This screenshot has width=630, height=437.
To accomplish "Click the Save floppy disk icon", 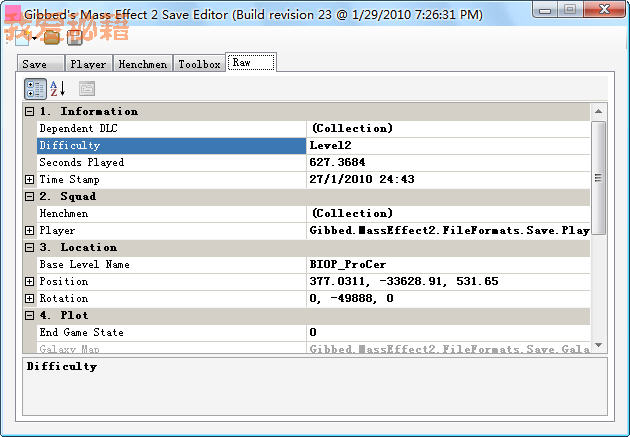I will (75, 38).
